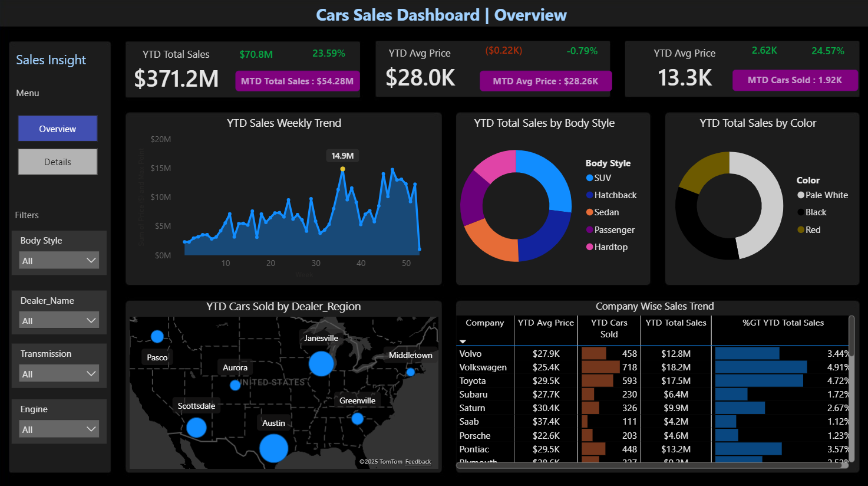Viewport: 868px width, 486px height.
Task: Click the Middletown map bubble
Action: [411, 372]
